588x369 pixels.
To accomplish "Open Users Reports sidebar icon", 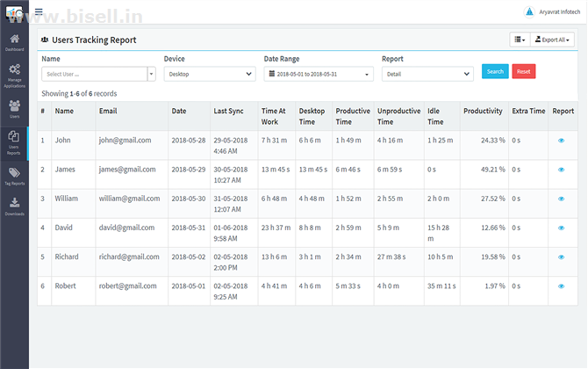I will tap(14, 136).
